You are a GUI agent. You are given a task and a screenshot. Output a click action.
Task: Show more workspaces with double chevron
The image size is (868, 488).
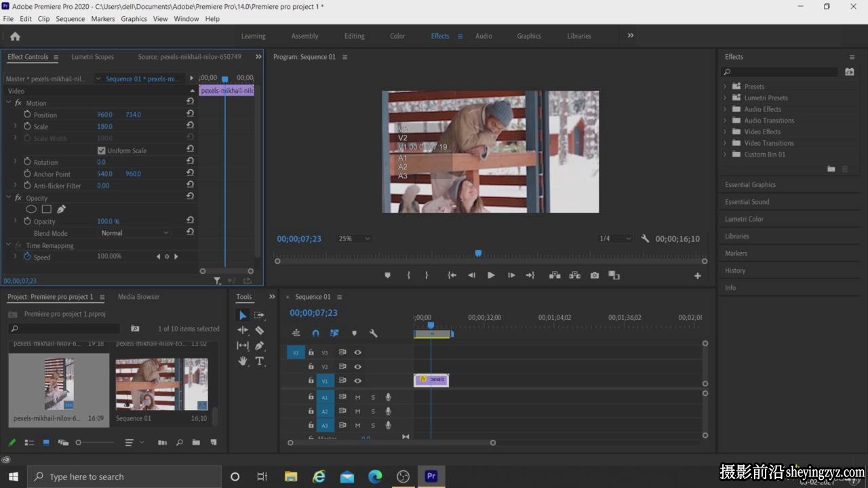(631, 35)
